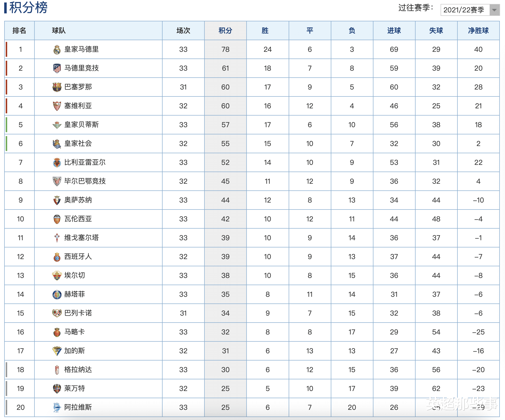The height and width of the screenshot is (420, 505).
Task: Click the 负 column header
Action: (352, 30)
